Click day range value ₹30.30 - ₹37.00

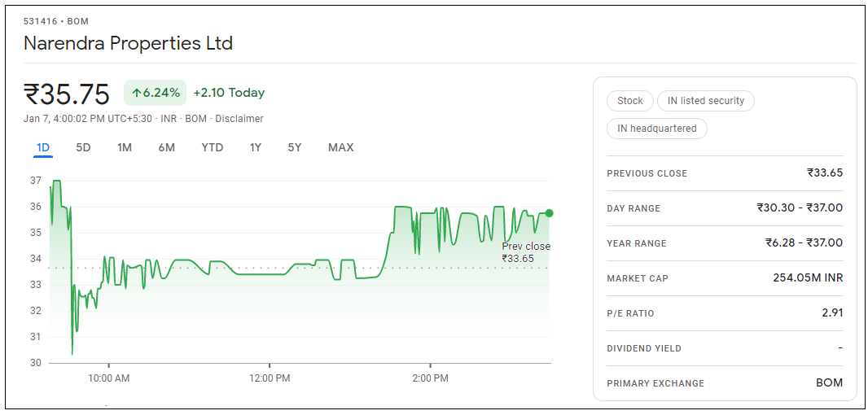coord(800,208)
